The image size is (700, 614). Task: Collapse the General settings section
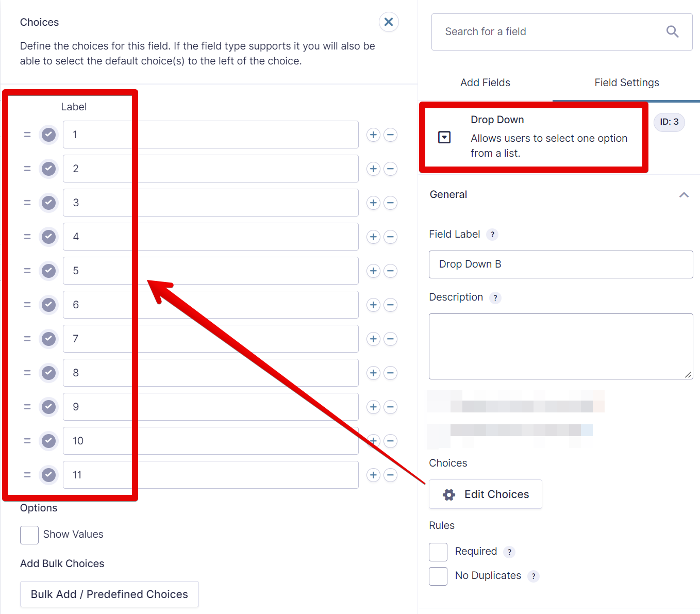click(x=684, y=195)
